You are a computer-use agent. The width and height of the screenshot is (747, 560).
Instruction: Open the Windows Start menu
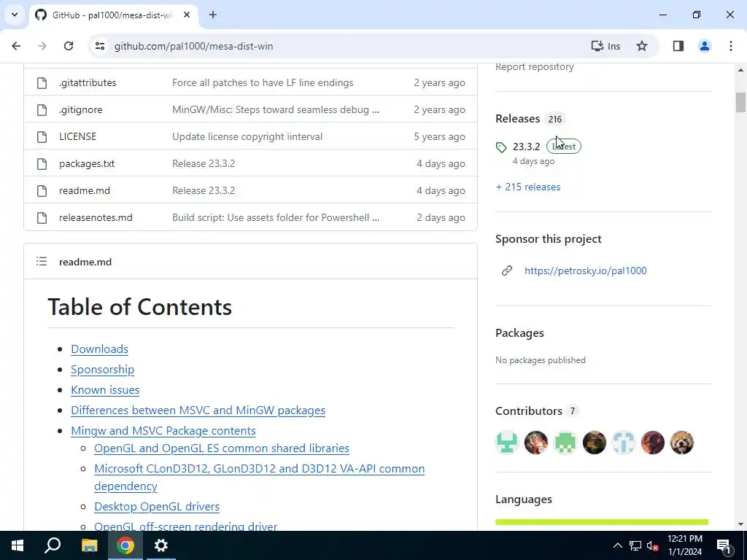click(18, 545)
